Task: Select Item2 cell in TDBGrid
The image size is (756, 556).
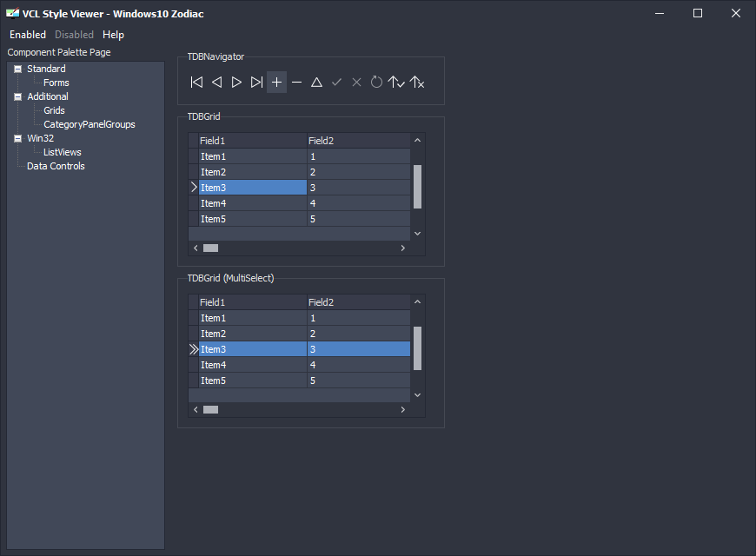Action: (x=253, y=172)
